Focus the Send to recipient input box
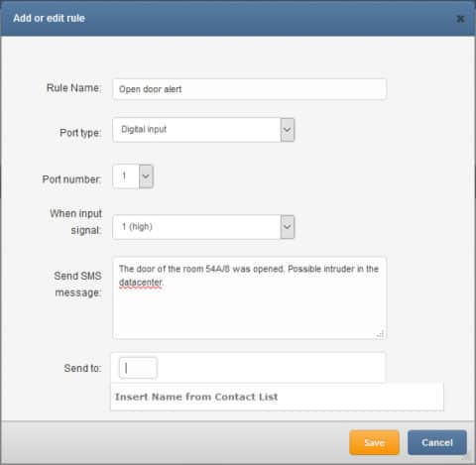The height and width of the screenshot is (465, 476). 138,368
